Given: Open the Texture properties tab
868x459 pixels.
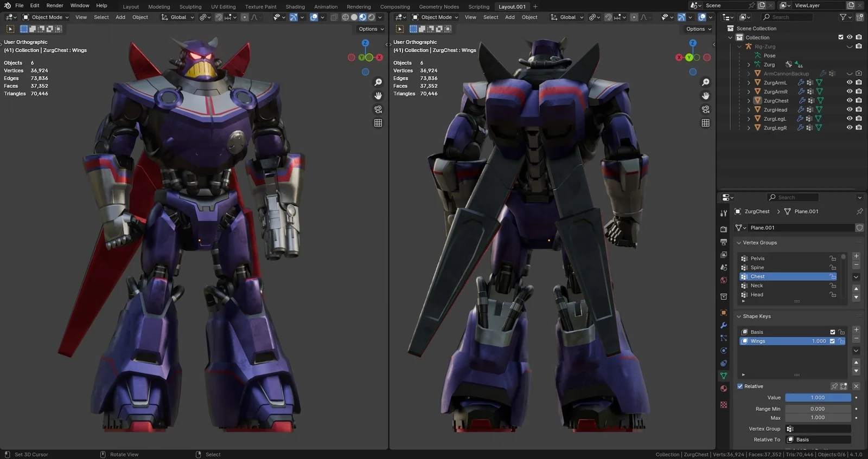Looking at the screenshot, I should click(x=724, y=405).
